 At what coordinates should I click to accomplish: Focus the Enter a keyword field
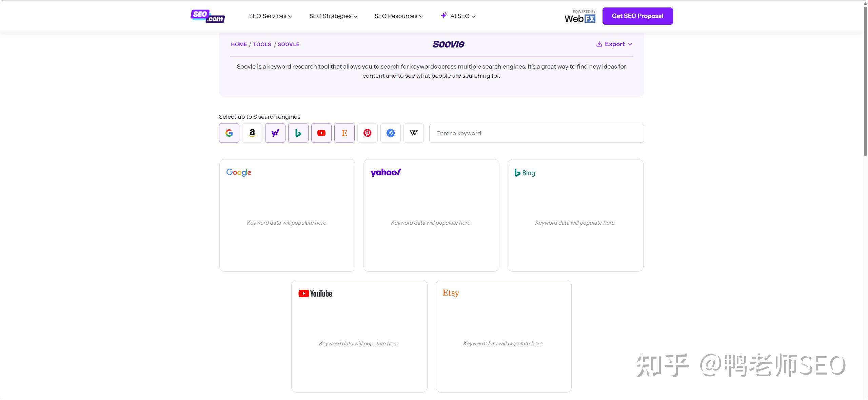536,133
